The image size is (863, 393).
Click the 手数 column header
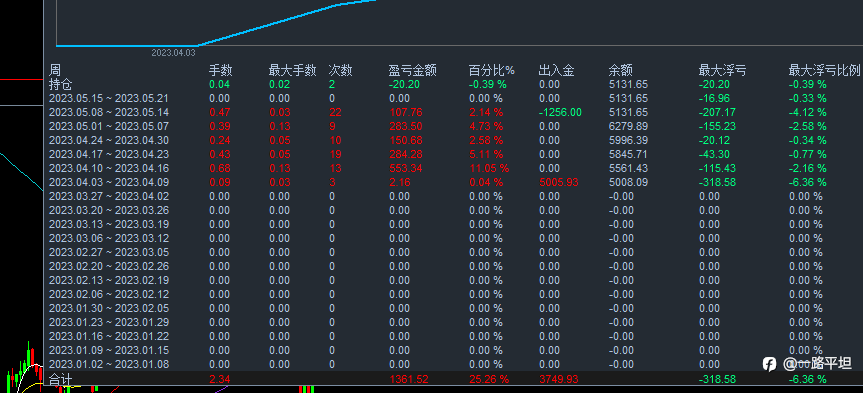(221, 70)
